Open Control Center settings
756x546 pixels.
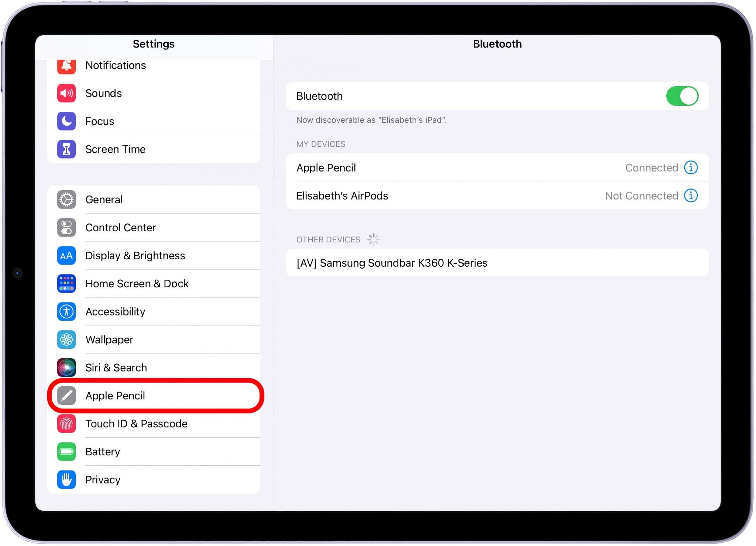tap(154, 228)
